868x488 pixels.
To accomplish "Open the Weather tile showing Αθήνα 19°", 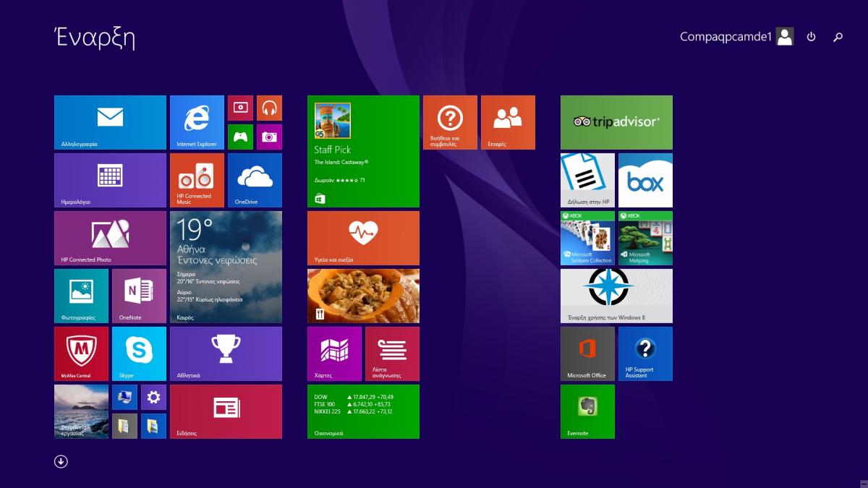I will point(226,267).
